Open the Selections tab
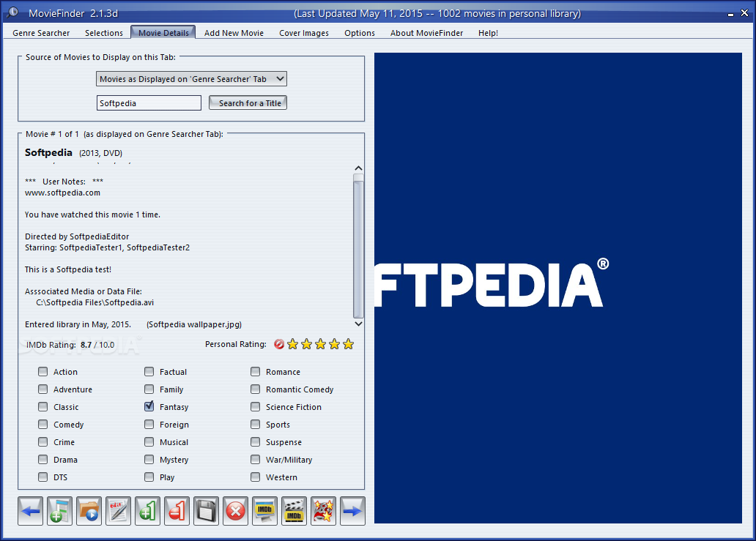This screenshot has height=541, width=756. (x=104, y=33)
